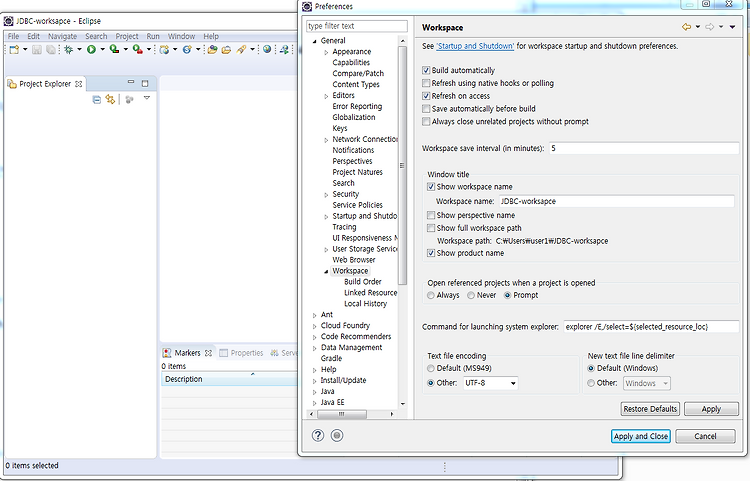Screen dimensions: 750x481
Task: Open the Project Explorer View Menu triangle
Action: point(147,98)
